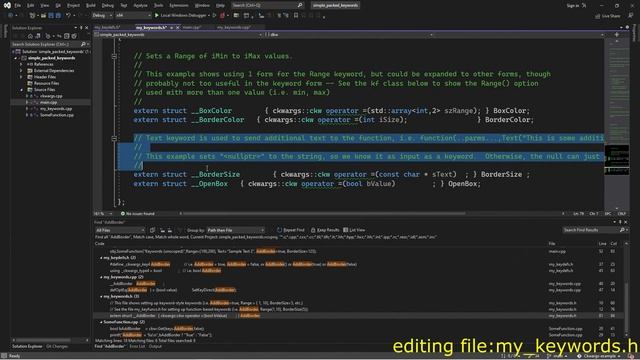The image size is (640, 360).
Task: Collapse the Source Files folder
Action: pyautogui.click(x=22, y=89)
